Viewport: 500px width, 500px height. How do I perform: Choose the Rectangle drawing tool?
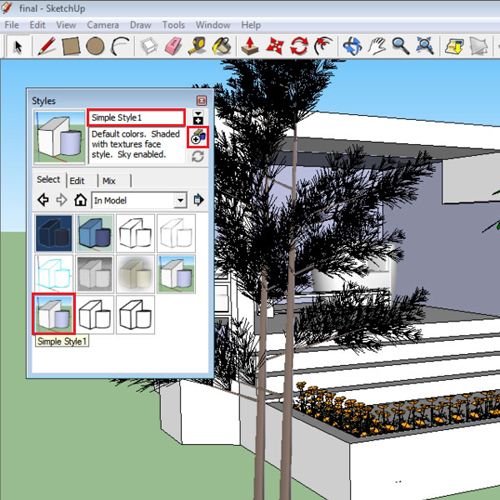(71, 46)
